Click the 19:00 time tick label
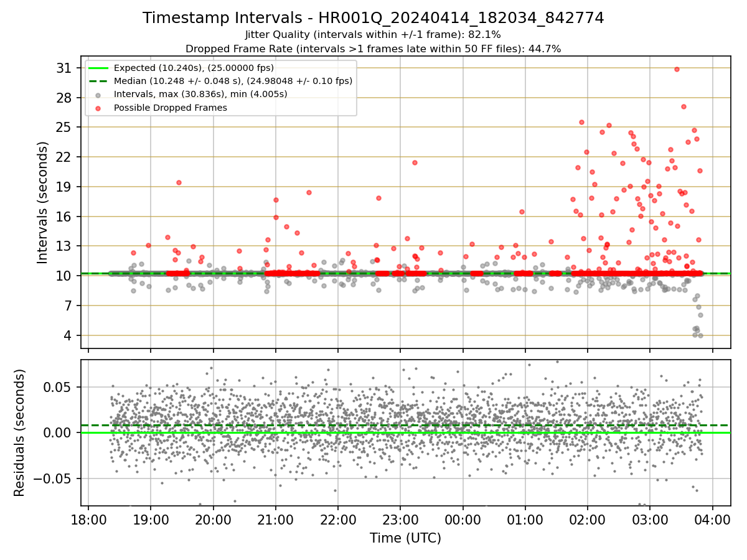747x560 pixels. (x=151, y=519)
